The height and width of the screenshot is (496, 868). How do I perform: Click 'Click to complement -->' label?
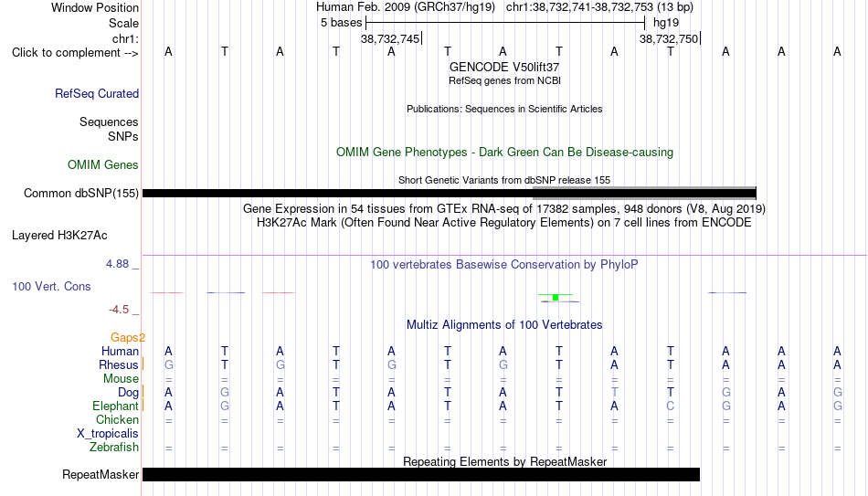point(75,53)
